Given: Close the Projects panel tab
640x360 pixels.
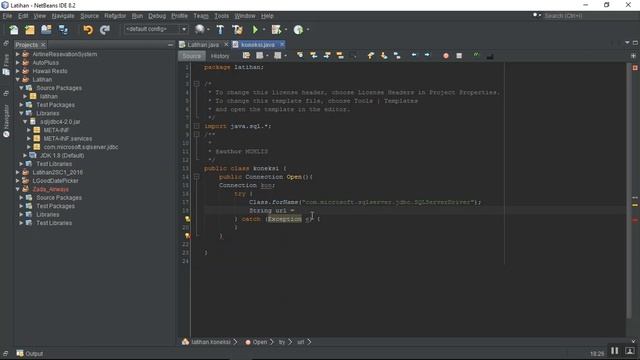Looking at the screenshot, I should tap(43, 44).
